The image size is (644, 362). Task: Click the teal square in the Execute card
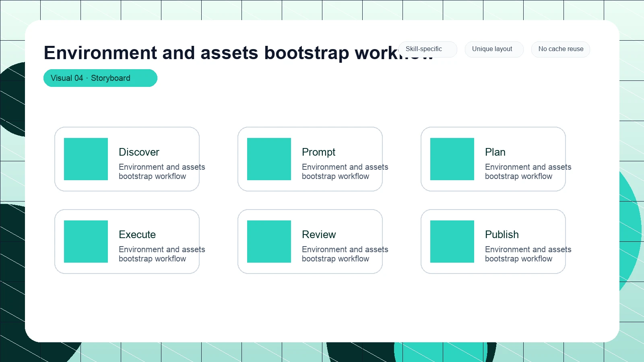pos(86,241)
